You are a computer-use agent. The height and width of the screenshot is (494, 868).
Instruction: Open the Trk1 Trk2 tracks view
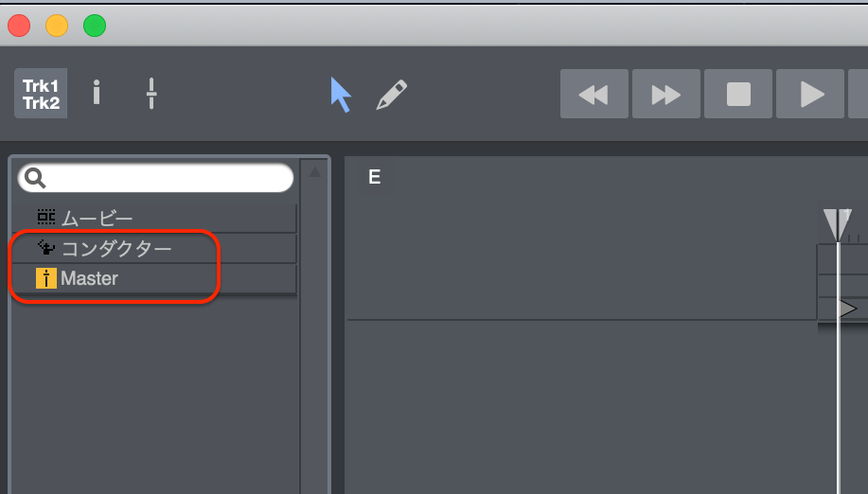coord(41,94)
